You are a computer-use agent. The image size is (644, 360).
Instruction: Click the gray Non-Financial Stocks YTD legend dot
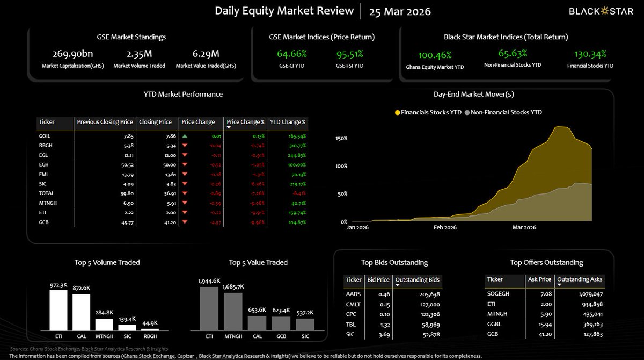coord(467,113)
